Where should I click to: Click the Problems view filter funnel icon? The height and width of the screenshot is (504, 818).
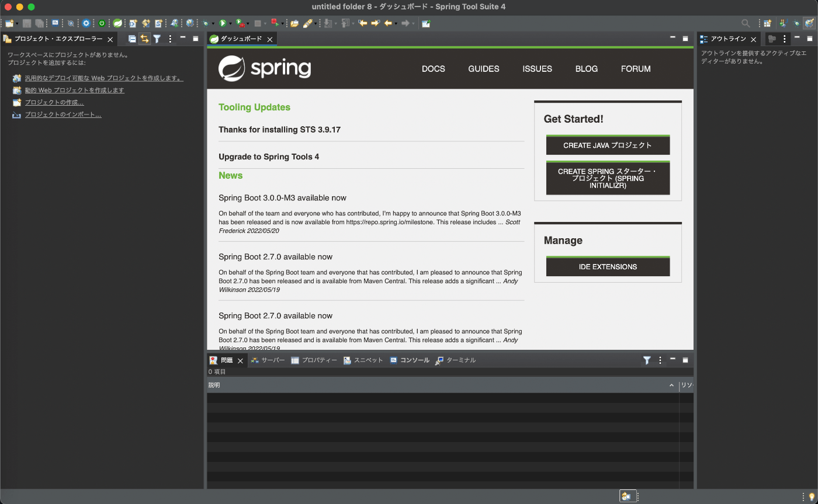(647, 360)
